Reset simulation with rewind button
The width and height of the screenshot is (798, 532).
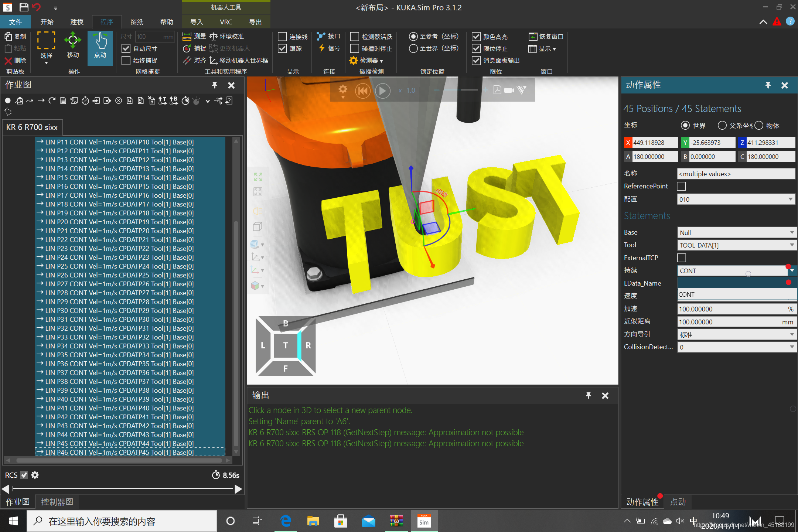pyautogui.click(x=362, y=91)
